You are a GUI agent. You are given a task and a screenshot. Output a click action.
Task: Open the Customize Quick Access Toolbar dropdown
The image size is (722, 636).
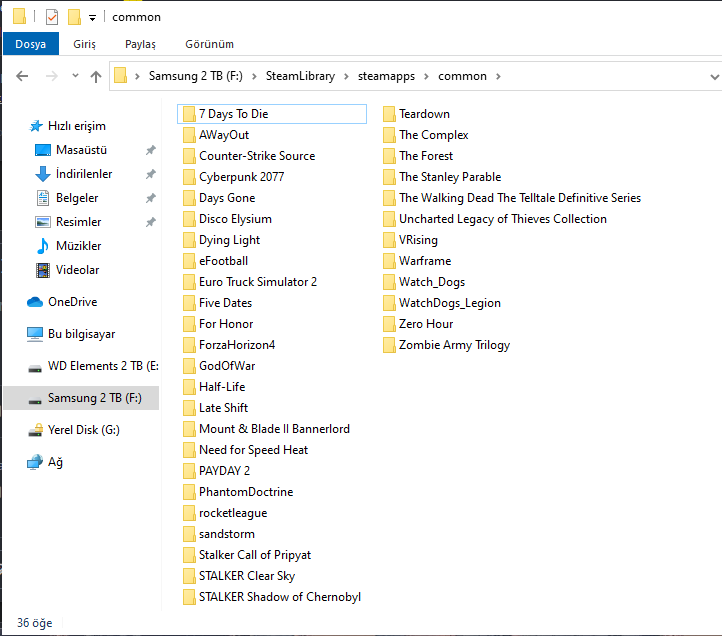[92, 18]
